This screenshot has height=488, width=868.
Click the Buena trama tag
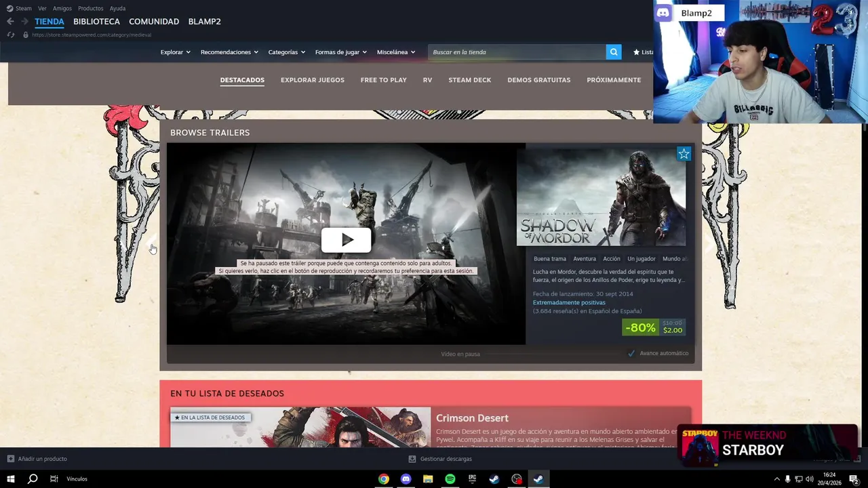tap(550, 259)
